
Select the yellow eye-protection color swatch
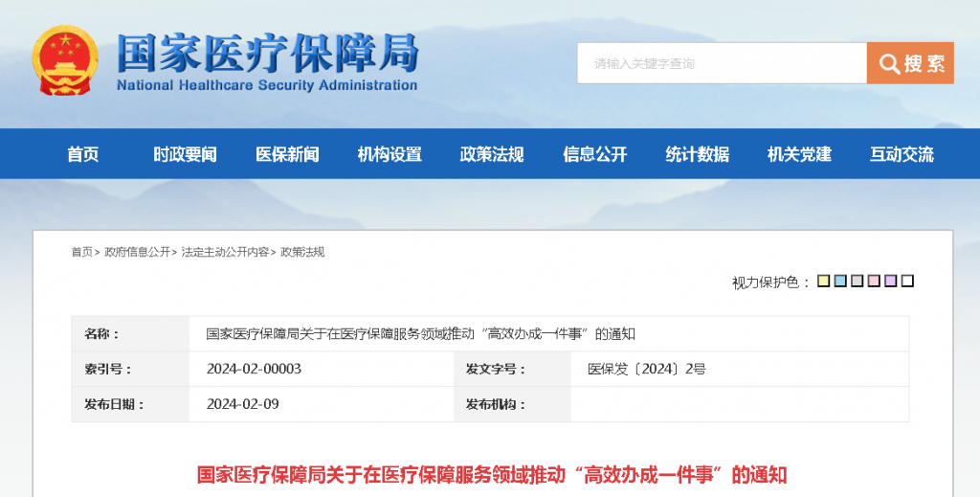pos(824,282)
